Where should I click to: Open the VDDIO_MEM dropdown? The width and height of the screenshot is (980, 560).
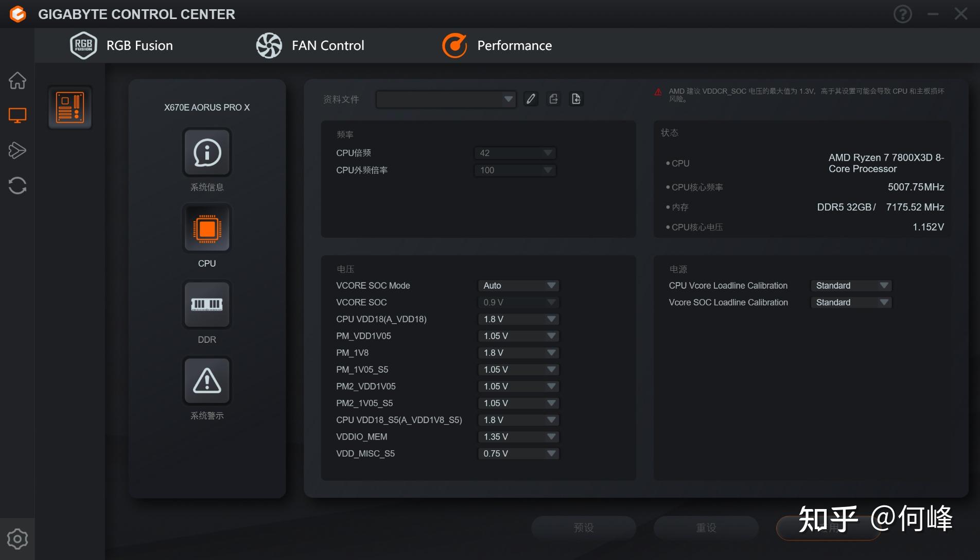(x=518, y=437)
